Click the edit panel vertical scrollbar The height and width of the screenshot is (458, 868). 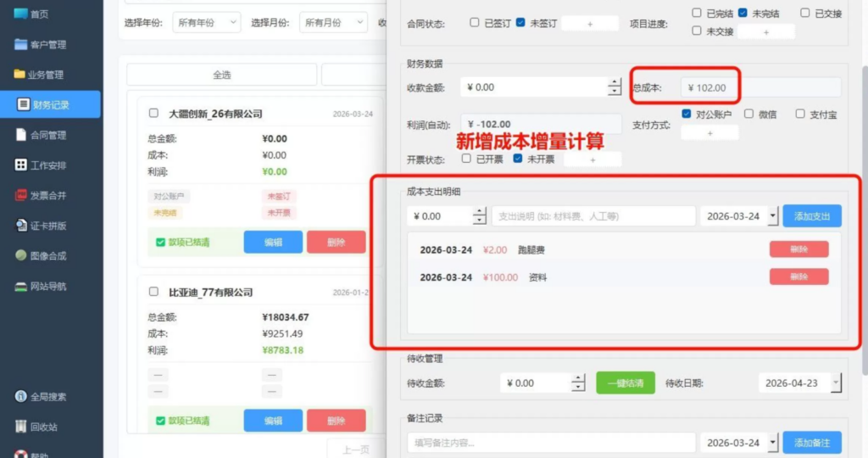(x=864, y=221)
